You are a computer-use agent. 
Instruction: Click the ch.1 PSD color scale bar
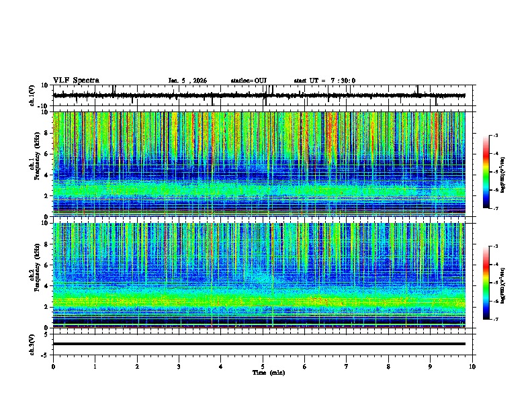pyautogui.click(x=486, y=172)
